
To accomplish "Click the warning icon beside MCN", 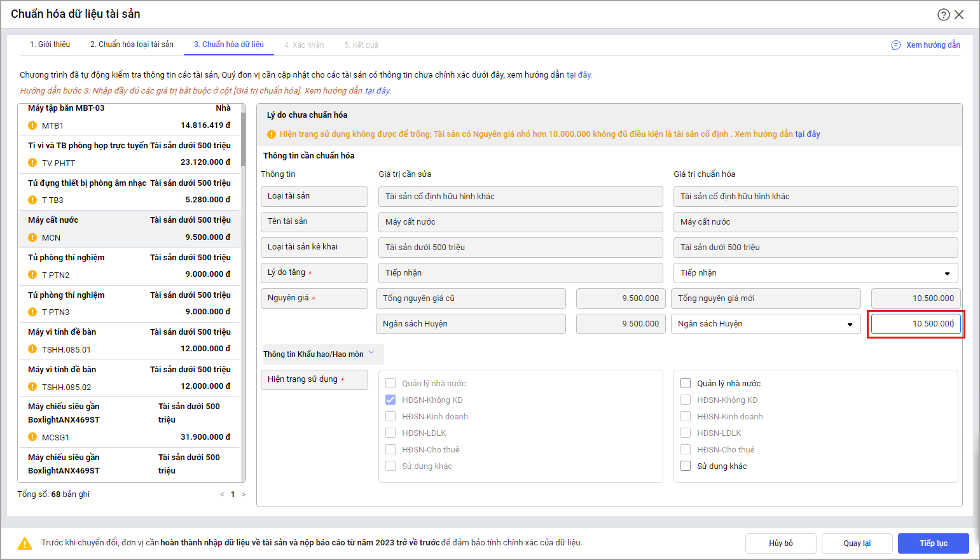I will point(32,237).
